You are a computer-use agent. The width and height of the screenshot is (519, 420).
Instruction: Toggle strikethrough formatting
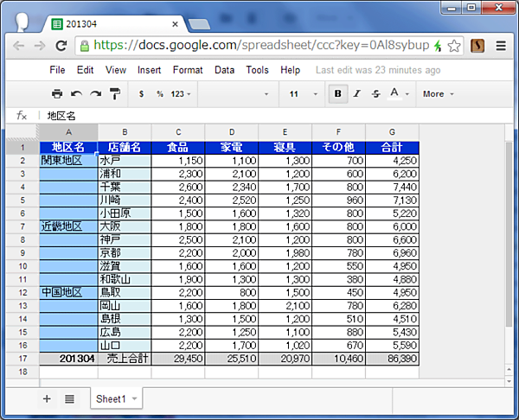tap(375, 93)
